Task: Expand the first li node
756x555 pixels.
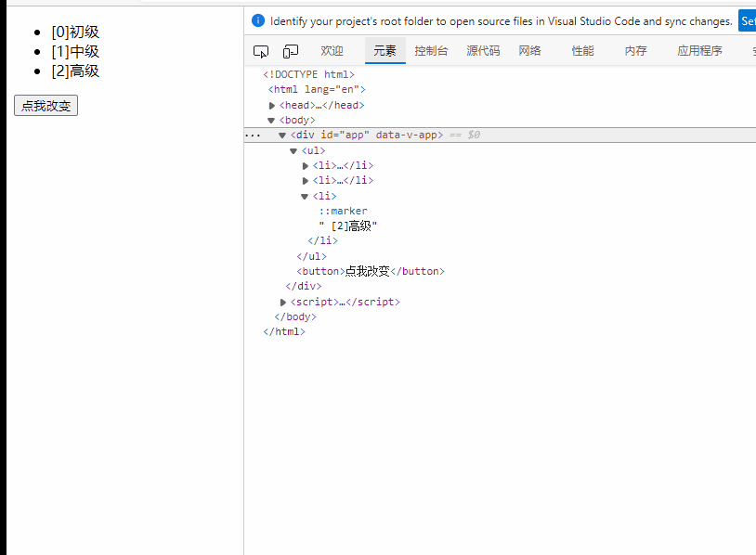Action: pos(306,166)
